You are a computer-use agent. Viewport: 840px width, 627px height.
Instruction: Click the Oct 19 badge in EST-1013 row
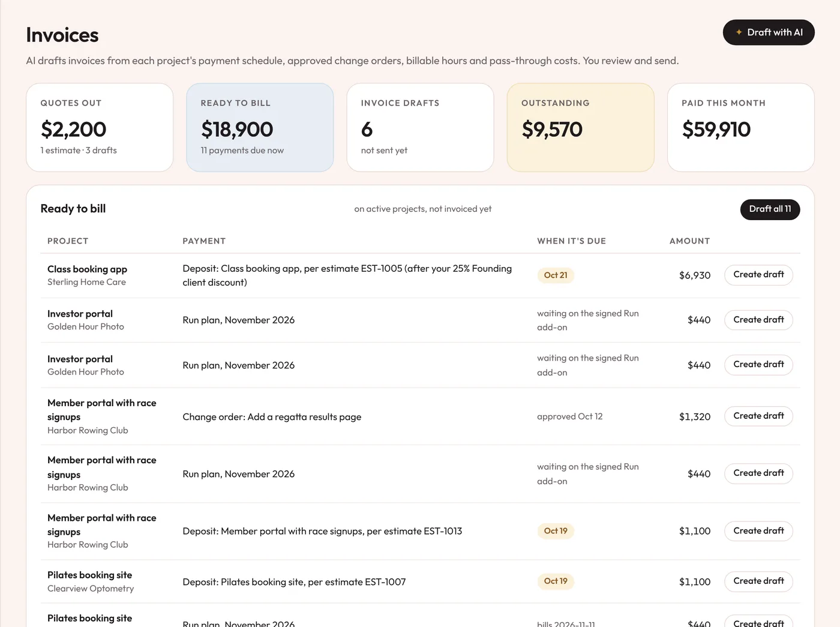[556, 531]
